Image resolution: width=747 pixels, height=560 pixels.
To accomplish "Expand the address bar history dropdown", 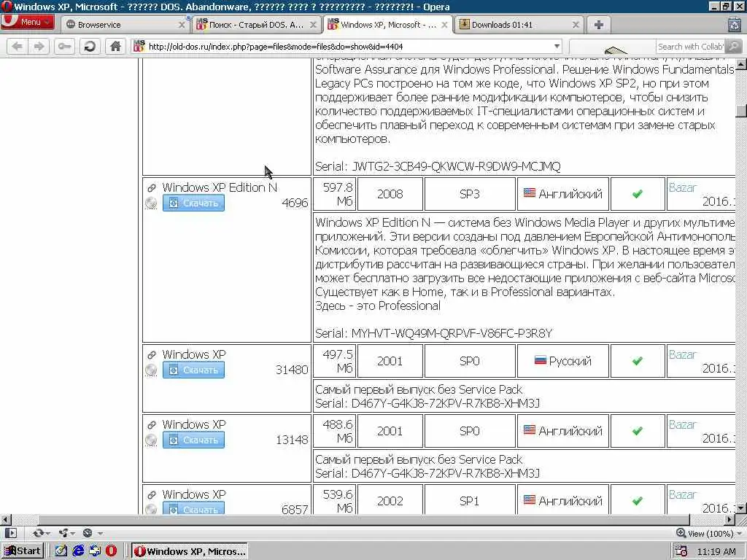I will pos(557,47).
